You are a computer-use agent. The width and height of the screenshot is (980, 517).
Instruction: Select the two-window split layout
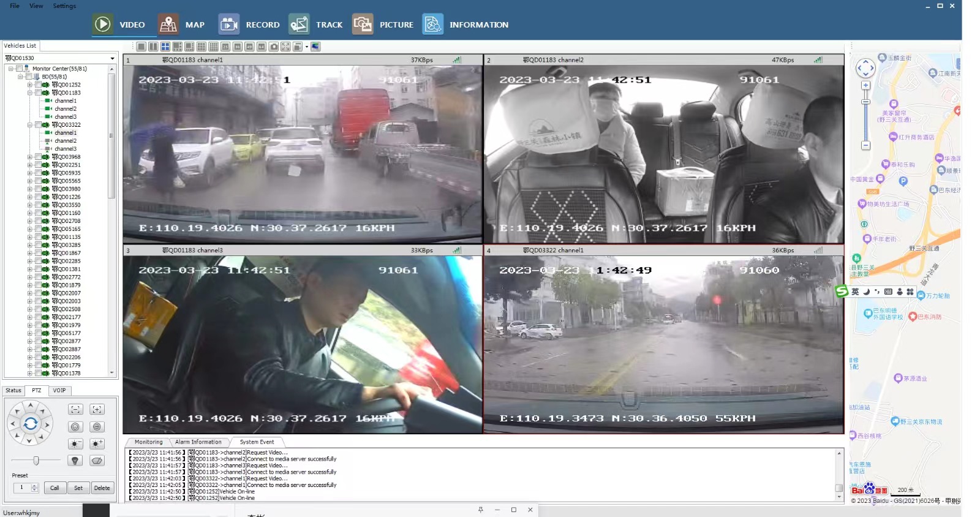tap(153, 47)
